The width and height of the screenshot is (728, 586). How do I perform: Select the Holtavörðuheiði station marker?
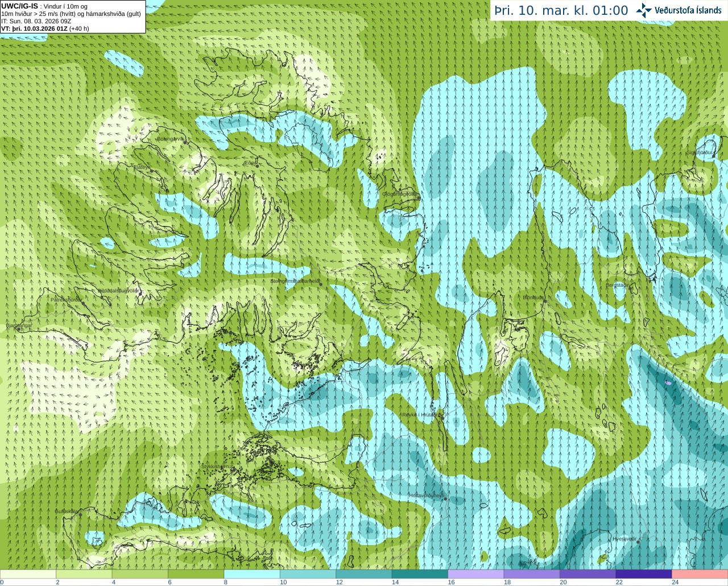point(445,499)
